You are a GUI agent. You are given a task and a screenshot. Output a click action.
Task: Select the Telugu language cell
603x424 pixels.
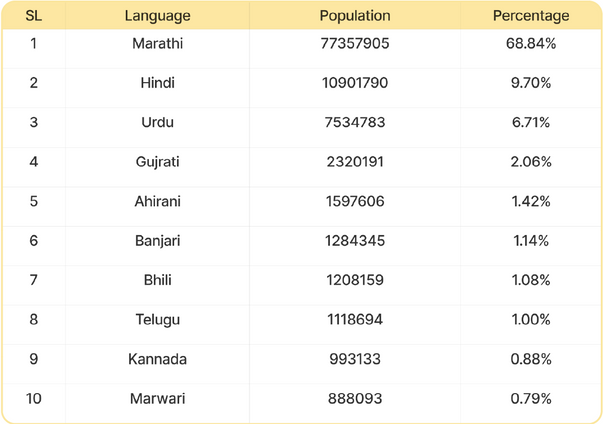[x=157, y=320]
